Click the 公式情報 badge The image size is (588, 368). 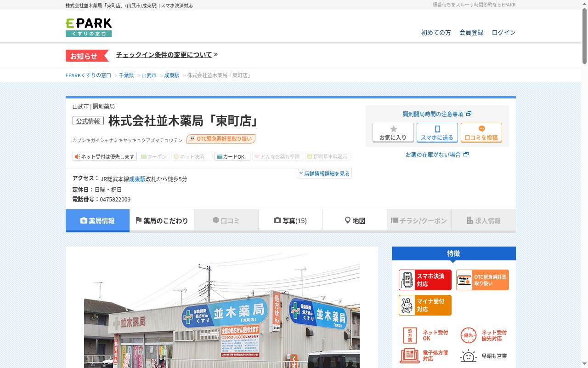88,121
